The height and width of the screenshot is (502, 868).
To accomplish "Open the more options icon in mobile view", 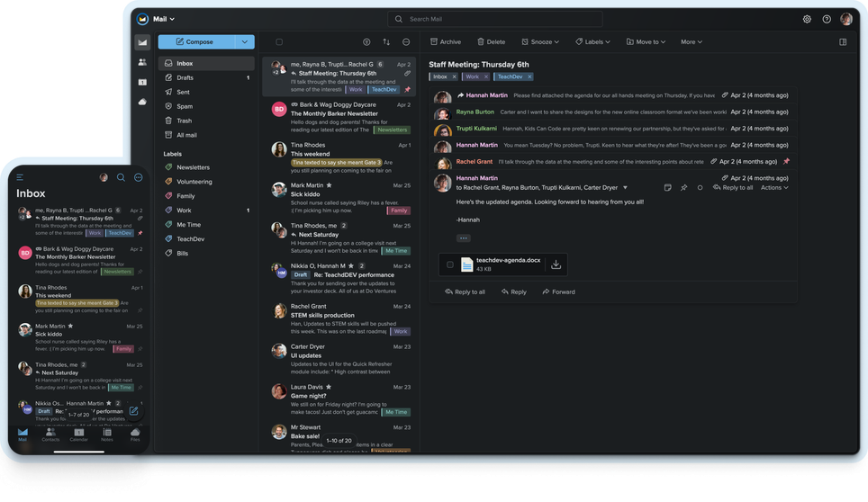I will 139,177.
